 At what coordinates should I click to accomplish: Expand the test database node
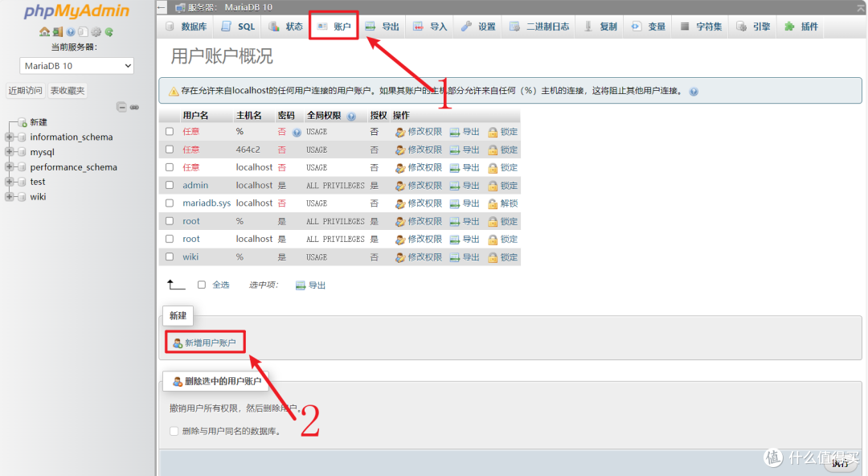[x=9, y=182]
